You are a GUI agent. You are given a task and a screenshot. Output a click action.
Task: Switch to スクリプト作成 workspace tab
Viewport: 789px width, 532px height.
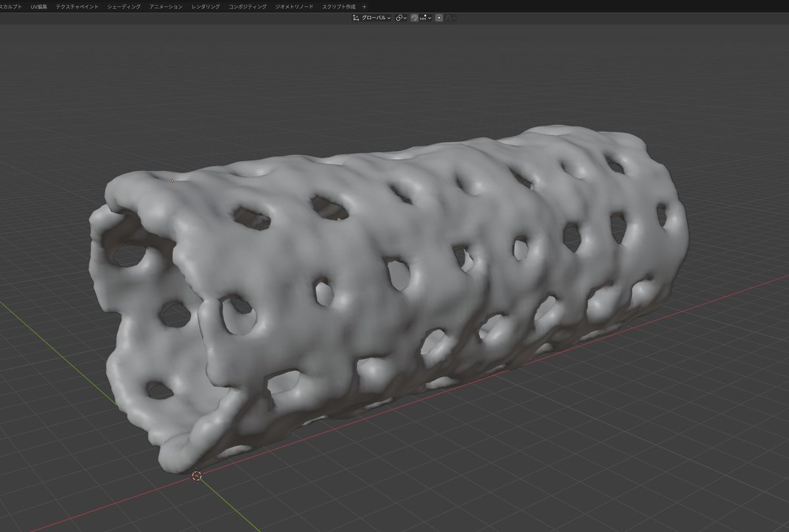339,6
